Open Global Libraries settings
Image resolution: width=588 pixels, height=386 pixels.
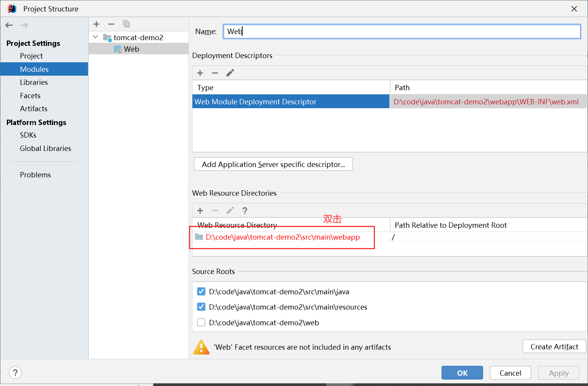[46, 148]
